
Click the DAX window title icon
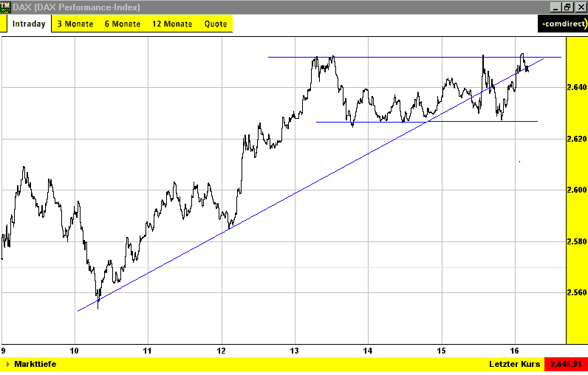[6, 7]
